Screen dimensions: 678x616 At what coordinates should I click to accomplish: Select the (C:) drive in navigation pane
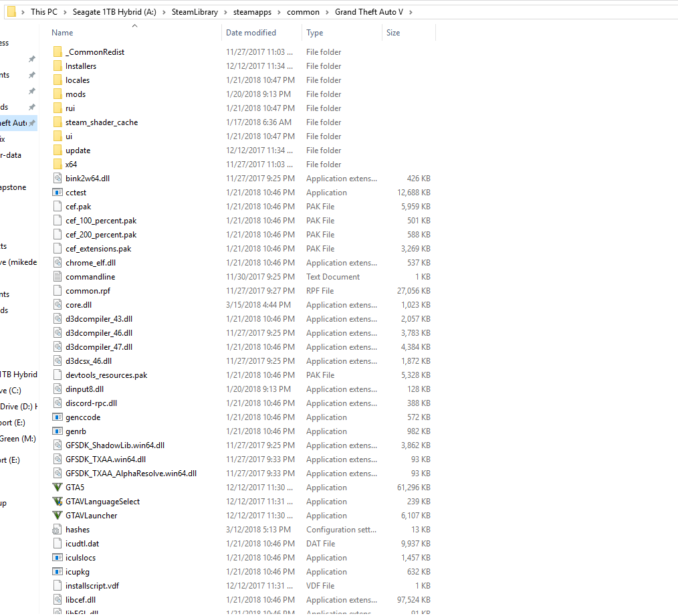11,390
